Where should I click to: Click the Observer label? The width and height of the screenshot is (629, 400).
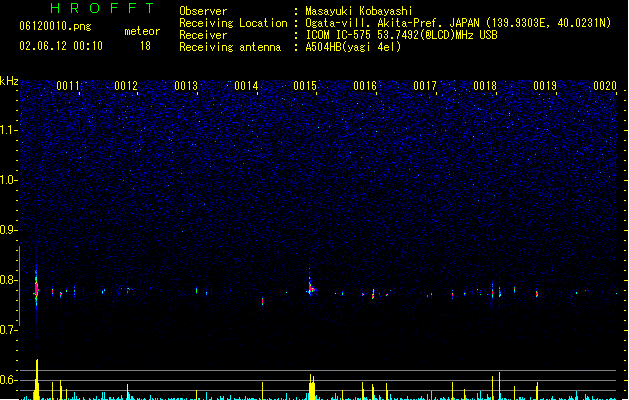click(203, 11)
